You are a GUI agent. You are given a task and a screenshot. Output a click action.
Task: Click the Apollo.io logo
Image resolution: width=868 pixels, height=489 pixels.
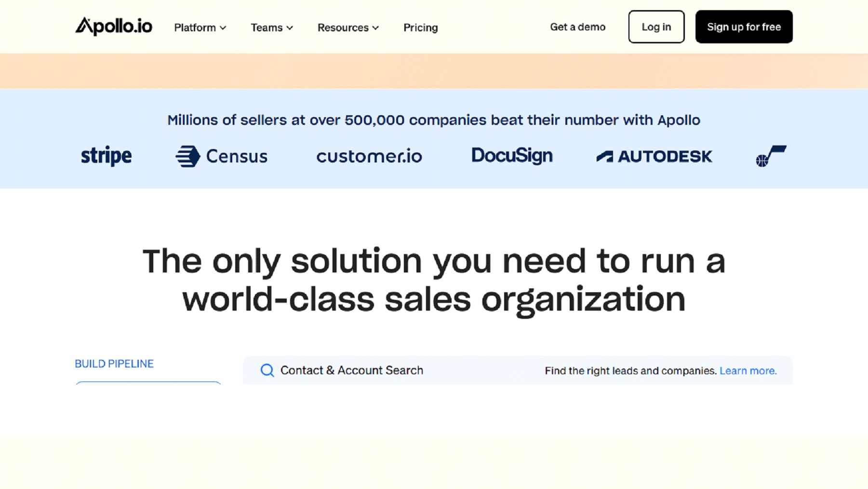114,27
